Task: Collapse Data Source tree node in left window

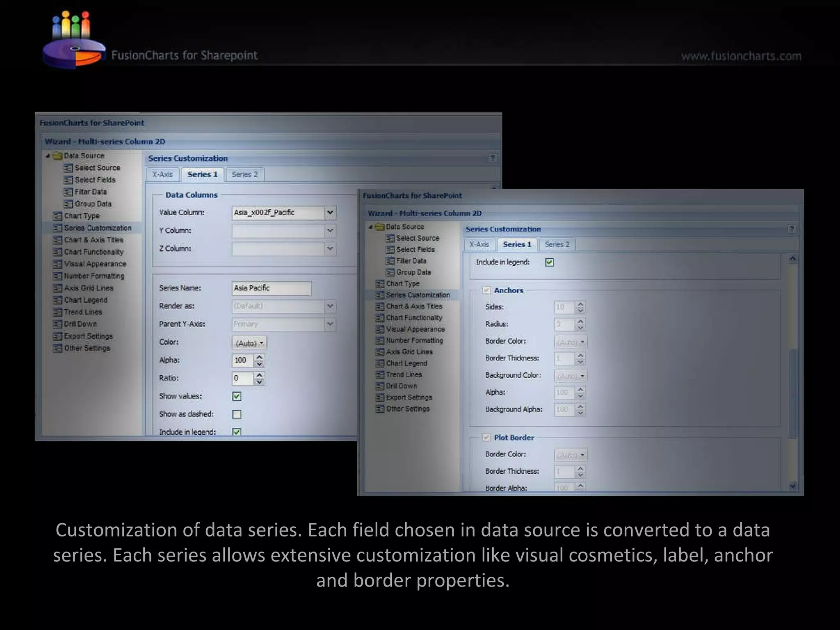Action: point(48,156)
